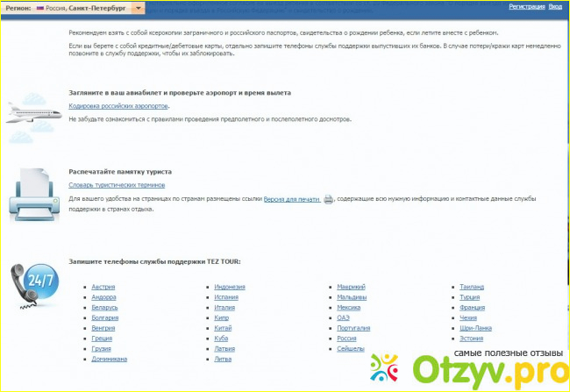Click the airplane icon beside flight info
The image size is (570, 392).
33,111
